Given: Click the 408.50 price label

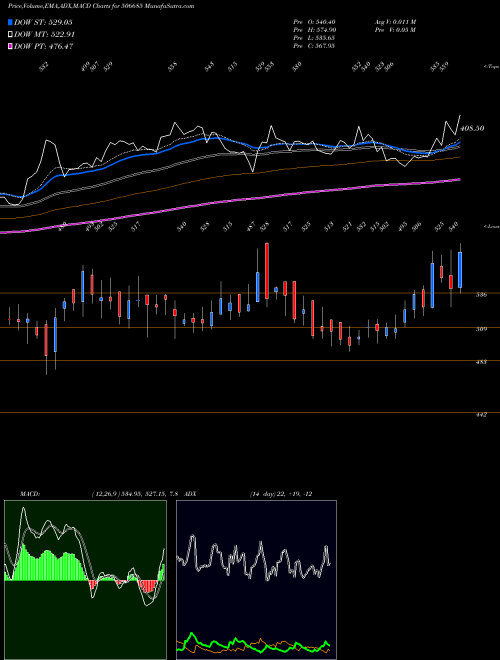Looking at the screenshot, I should 472,128.
